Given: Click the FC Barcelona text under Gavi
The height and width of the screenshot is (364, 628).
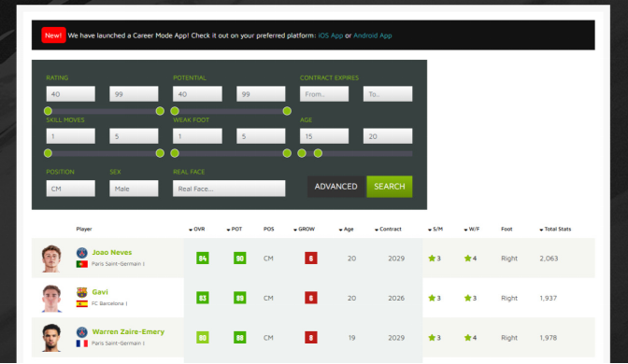Looking at the screenshot, I should [x=107, y=303].
